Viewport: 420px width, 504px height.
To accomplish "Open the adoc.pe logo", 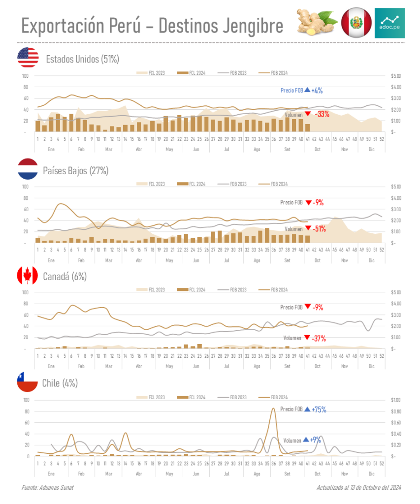I will tap(389, 23).
